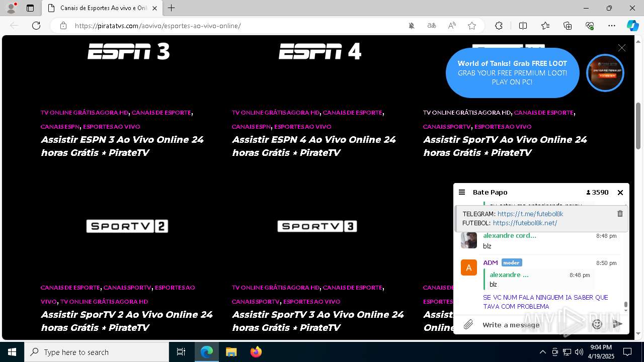This screenshot has height=362, width=644.
Task: Open CANAIS ESPN category under ESPN 3
Action: click(x=60, y=127)
